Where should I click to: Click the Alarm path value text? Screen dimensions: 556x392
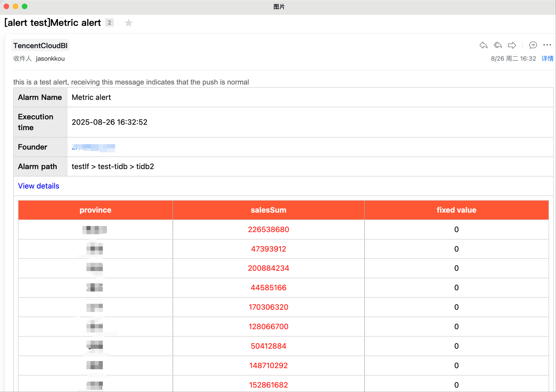(x=113, y=166)
